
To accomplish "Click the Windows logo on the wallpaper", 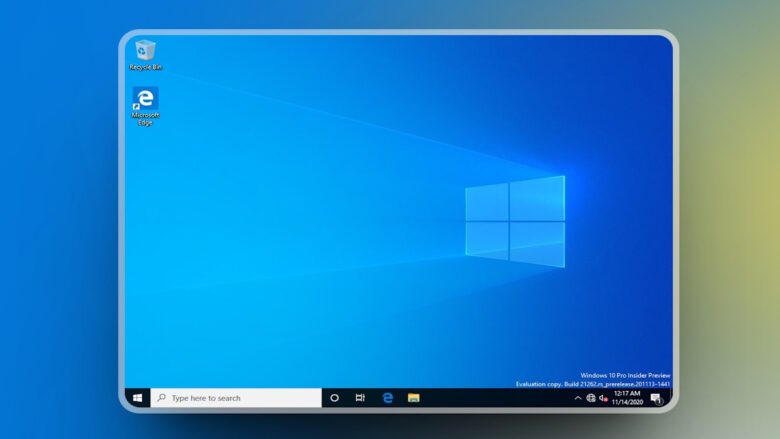I will pyautogui.click(x=515, y=220).
